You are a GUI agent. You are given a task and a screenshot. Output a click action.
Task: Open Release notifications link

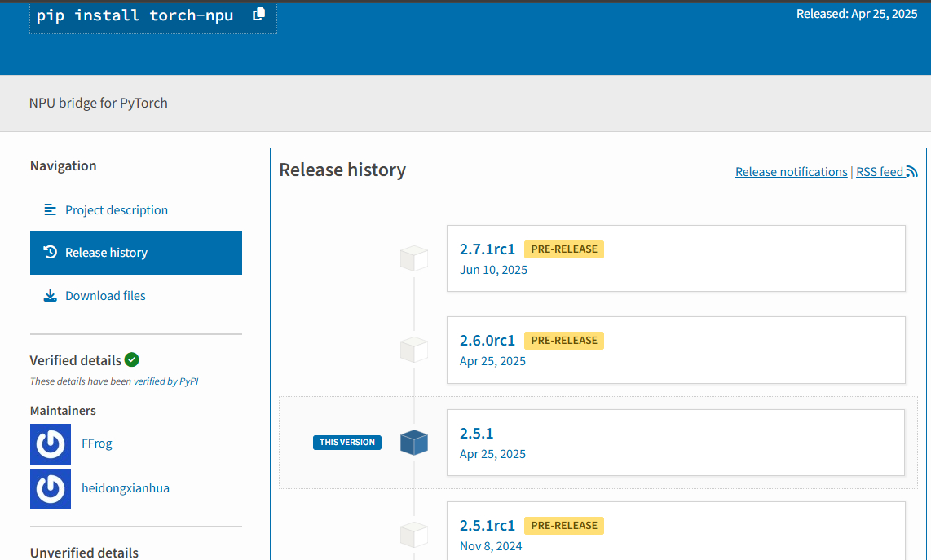[x=791, y=172]
